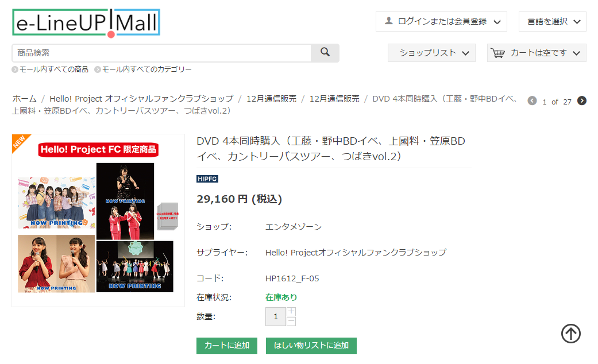The width and height of the screenshot is (598, 364).
Task: Go to next product arrow
Action: pos(581,100)
